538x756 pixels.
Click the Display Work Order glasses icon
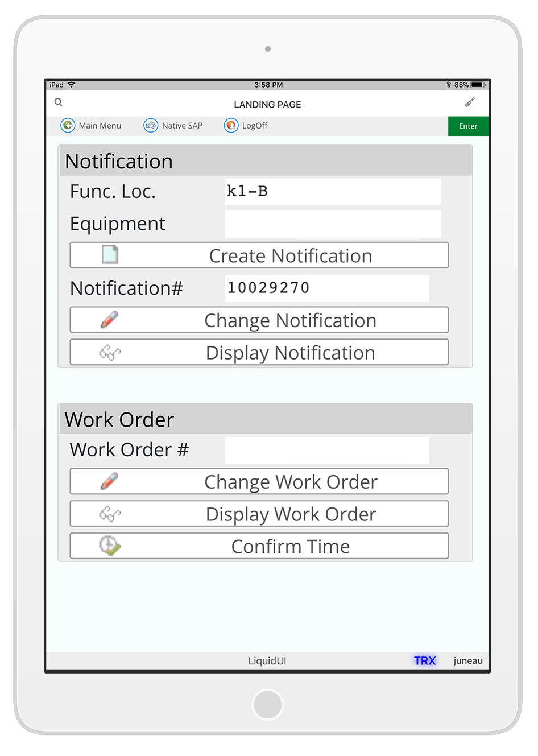tap(110, 514)
